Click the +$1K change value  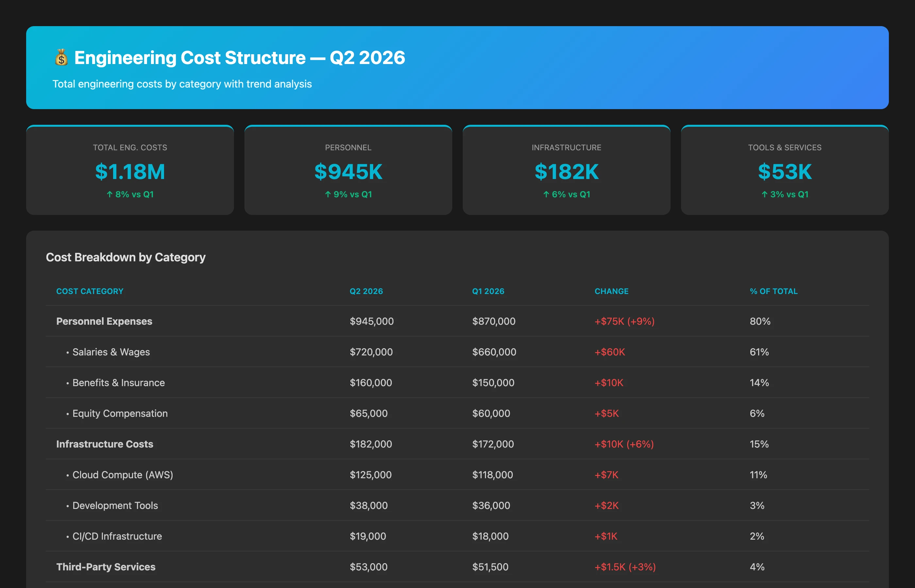tap(606, 536)
